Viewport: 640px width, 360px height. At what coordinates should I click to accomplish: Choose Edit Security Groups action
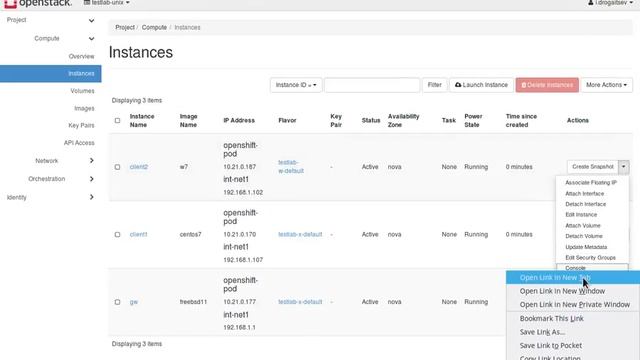590,258
